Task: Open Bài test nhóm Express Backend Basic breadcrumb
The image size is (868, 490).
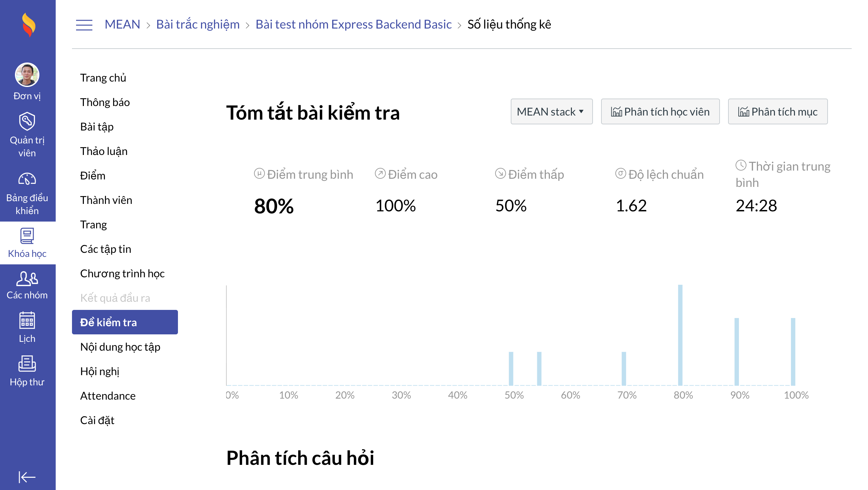Action: (x=353, y=24)
